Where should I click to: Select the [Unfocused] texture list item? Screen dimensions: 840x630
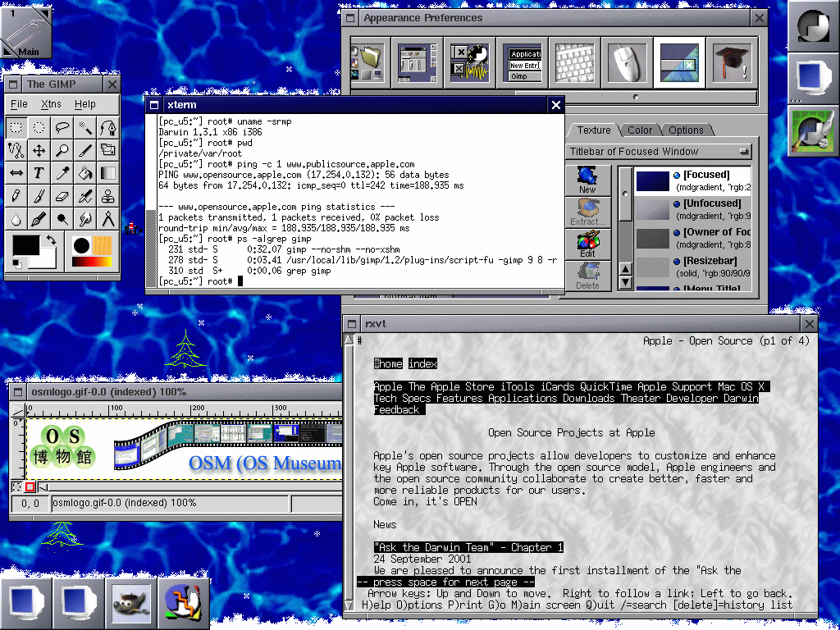(x=692, y=209)
